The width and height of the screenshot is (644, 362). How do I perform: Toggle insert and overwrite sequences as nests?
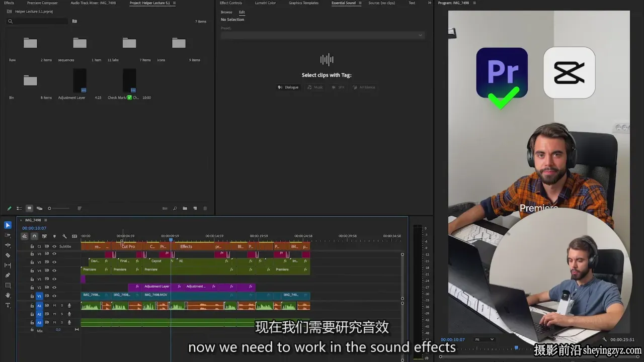pyautogui.click(x=24, y=236)
